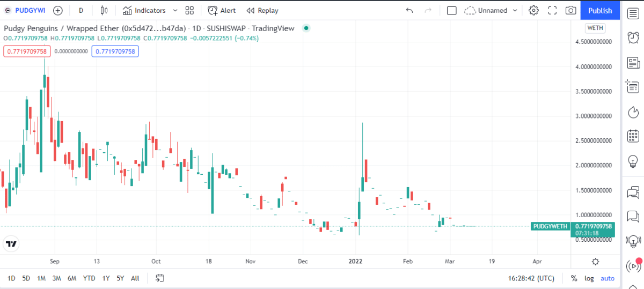Image resolution: width=644 pixels, height=289 pixels.
Task: Take a chart snapshot with the camera icon
Action: pos(571,10)
